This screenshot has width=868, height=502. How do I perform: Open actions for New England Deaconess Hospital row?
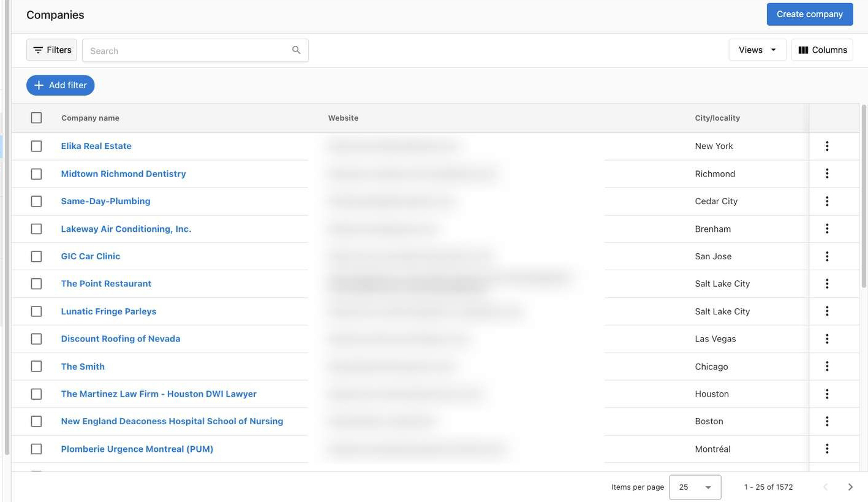click(827, 421)
